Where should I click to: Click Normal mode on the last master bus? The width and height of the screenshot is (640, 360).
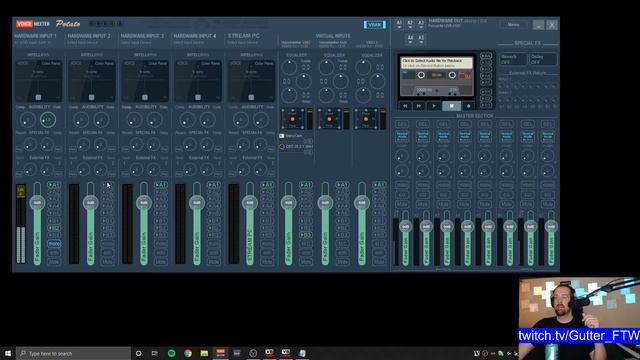coord(548,136)
